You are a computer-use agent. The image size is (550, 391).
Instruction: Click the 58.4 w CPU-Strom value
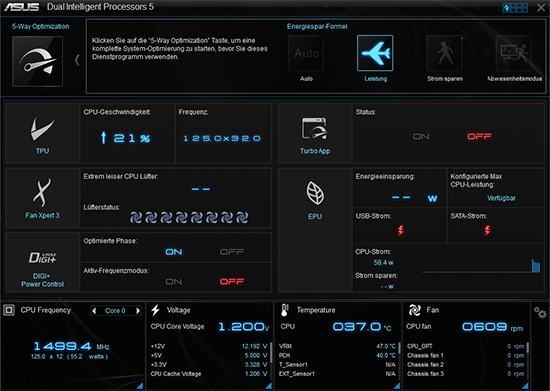pos(383,263)
